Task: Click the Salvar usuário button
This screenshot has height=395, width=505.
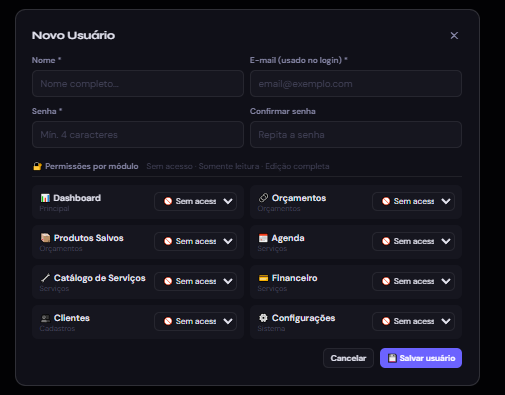Action: click(x=421, y=358)
